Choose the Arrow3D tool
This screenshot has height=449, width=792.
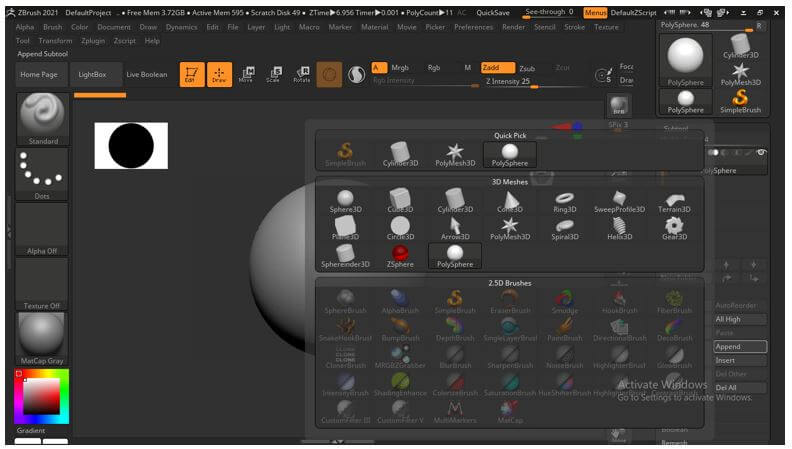pyautogui.click(x=455, y=229)
